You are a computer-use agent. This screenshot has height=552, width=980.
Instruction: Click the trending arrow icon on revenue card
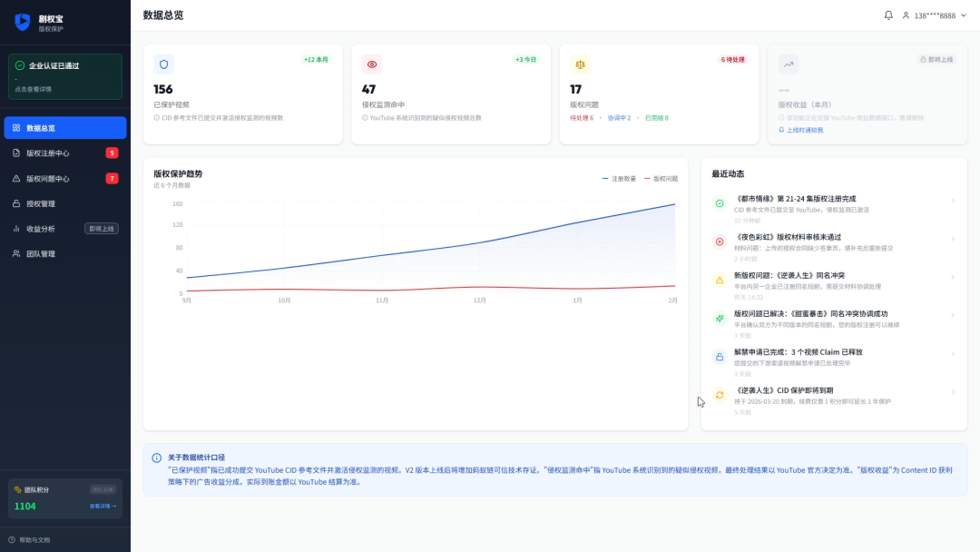click(789, 64)
